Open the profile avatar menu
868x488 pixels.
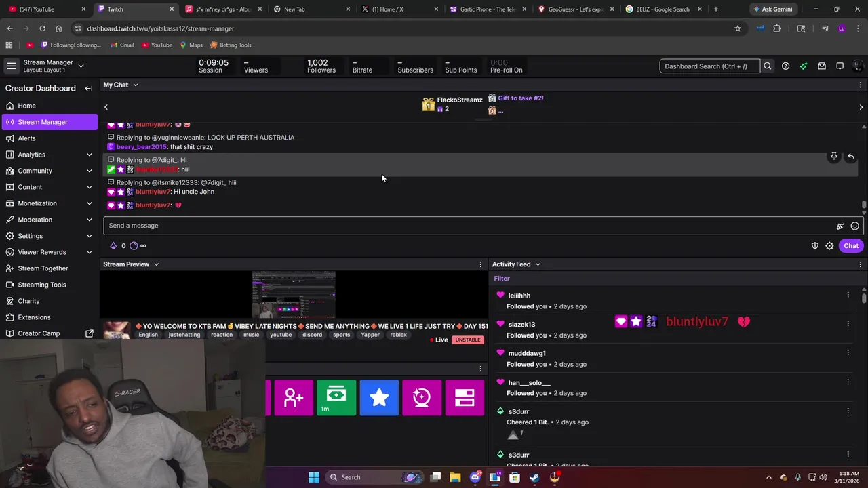857,66
